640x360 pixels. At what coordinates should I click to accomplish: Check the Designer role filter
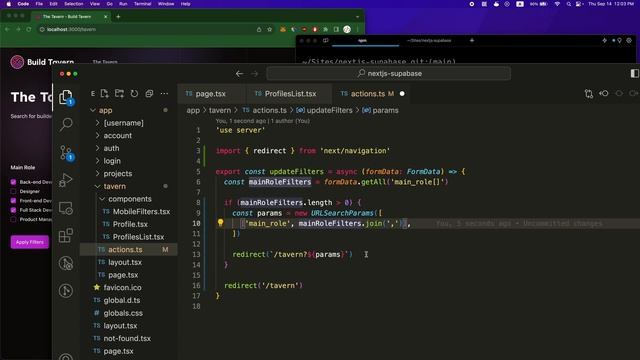pos(13,191)
